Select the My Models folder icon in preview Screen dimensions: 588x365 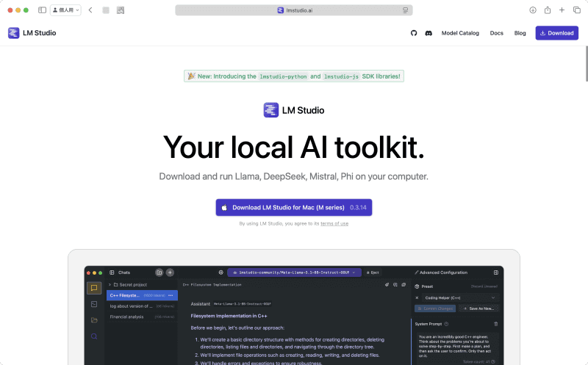click(94, 320)
